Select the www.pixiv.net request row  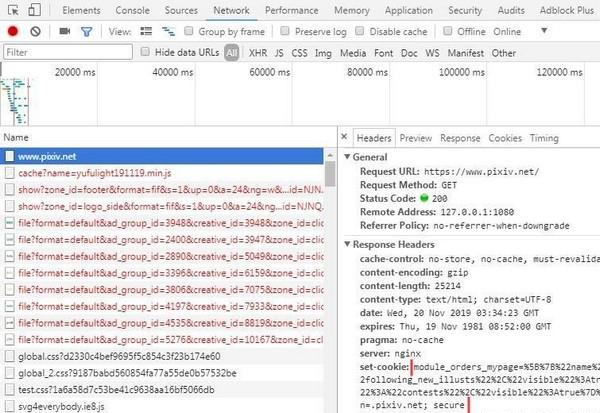tap(162, 156)
